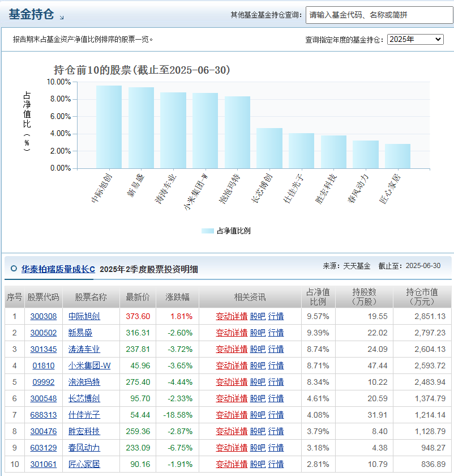
Task: Click the 中际旭创 bar in the chart
Action: (x=109, y=127)
